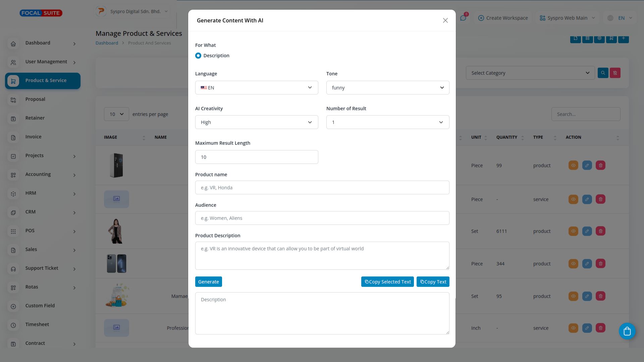The width and height of the screenshot is (644, 362).
Task: Click the red reset filter icon
Action: coord(615,73)
